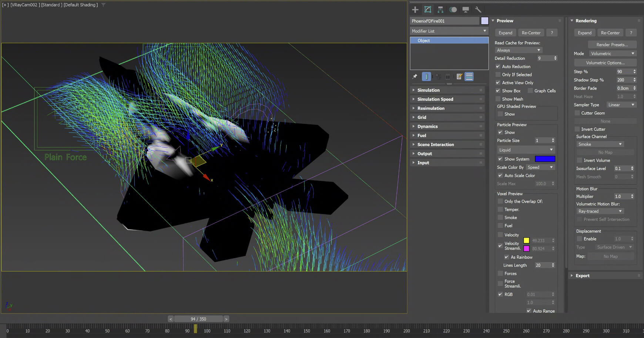Toggle Show Box checkbox
Screen dimensions: 644x338
[x=498, y=91]
